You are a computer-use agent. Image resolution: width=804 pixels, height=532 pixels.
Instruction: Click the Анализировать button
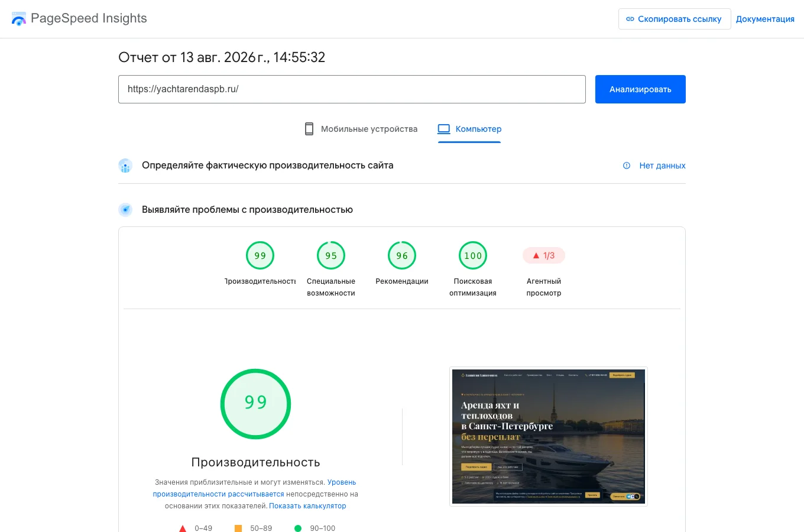pyautogui.click(x=640, y=89)
